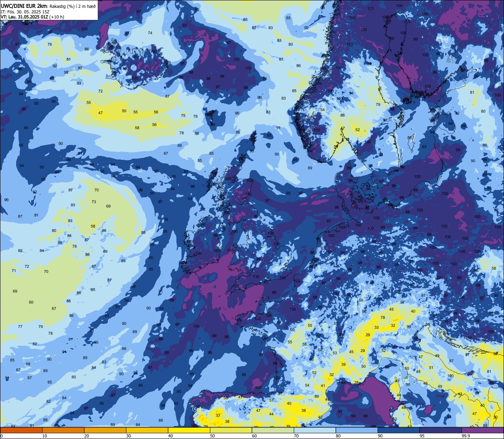
Task: Click the purple legend segment above 99.9
Action: (482, 430)
